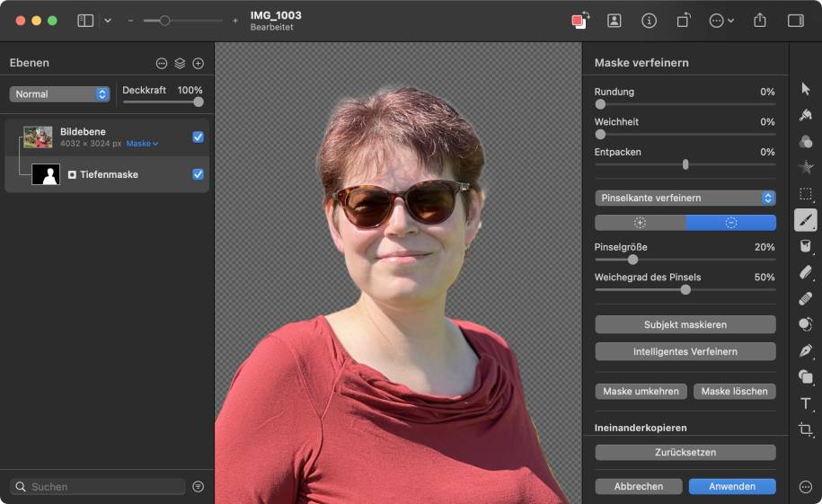Open the Pinselkante verfeinern dropdown
The height and width of the screenshot is (504, 822).
tap(685, 198)
